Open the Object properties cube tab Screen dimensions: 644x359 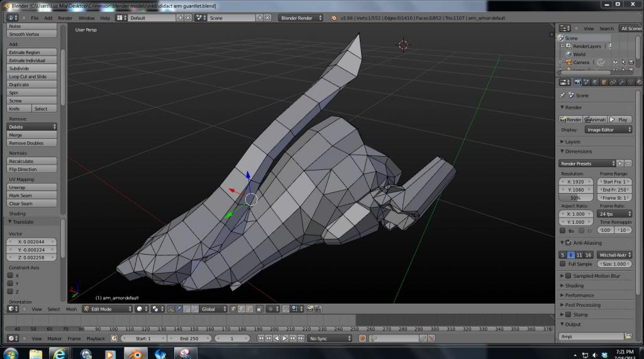point(604,82)
